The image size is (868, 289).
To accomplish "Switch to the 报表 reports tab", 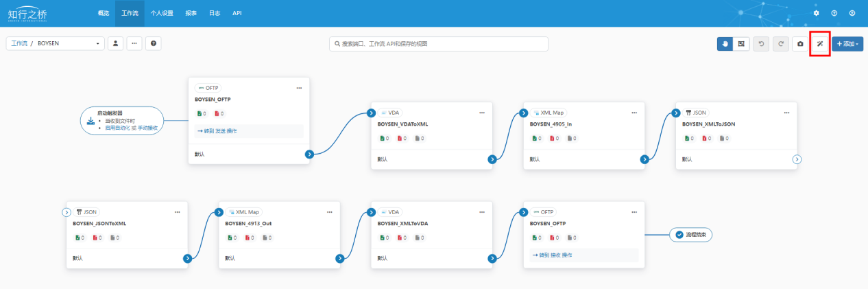I will (x=191, y=13).
